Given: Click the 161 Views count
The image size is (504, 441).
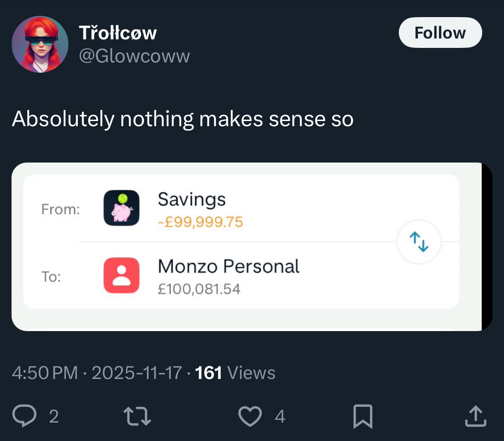Looking at the screenshot, I should (x=235, y=373).
